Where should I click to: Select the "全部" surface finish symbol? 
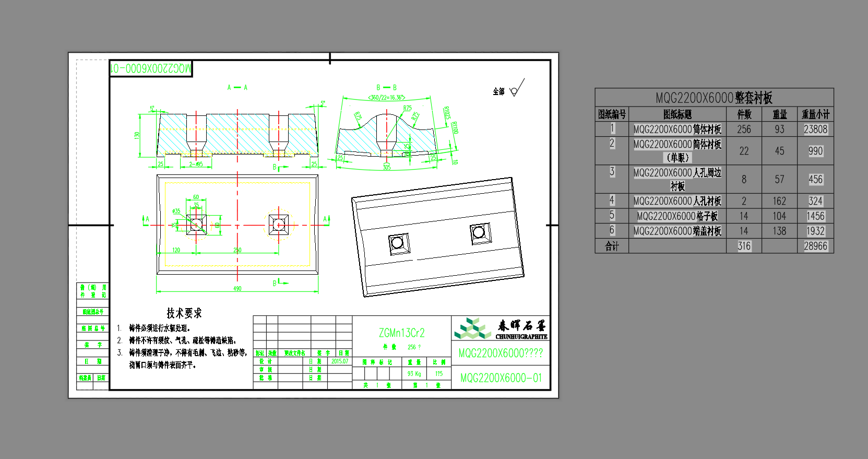click(x=508, y=89)
